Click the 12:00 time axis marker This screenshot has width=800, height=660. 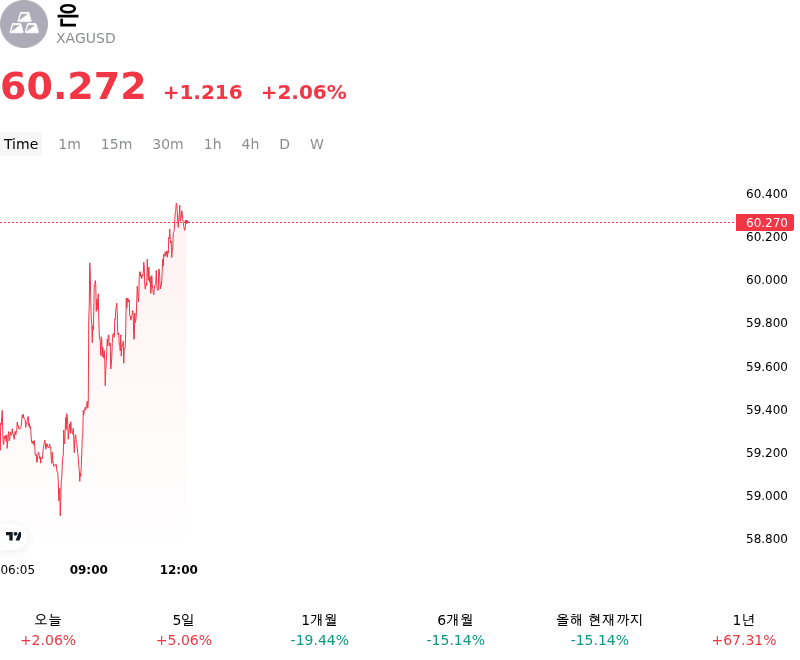click(x=179, y=569)
